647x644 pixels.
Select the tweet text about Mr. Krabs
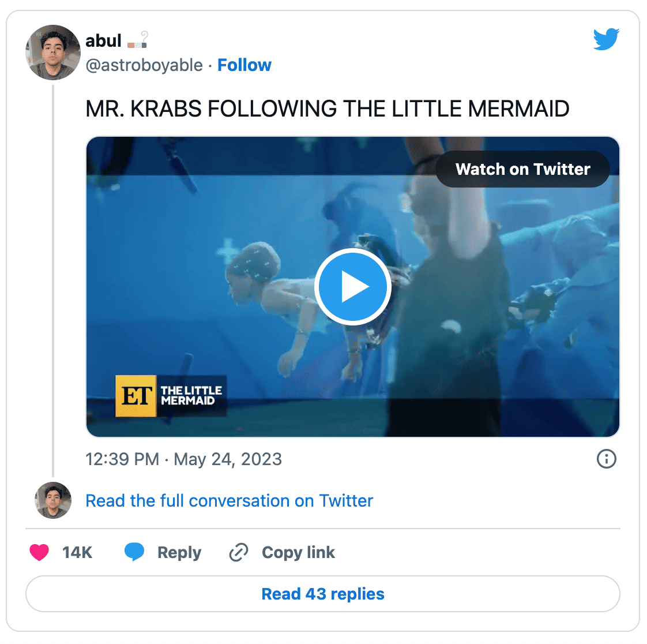(x=327, y=108)
